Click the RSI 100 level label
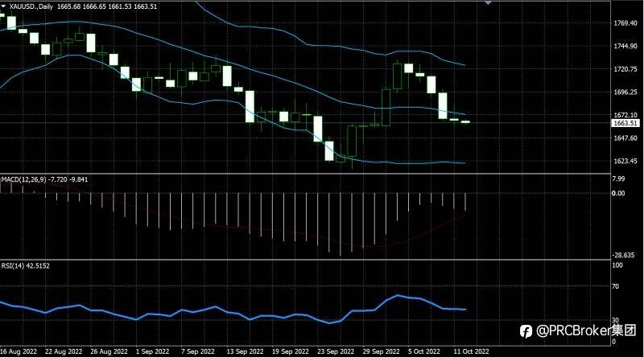This screenshot has width=644, height=357. (617, 265)
